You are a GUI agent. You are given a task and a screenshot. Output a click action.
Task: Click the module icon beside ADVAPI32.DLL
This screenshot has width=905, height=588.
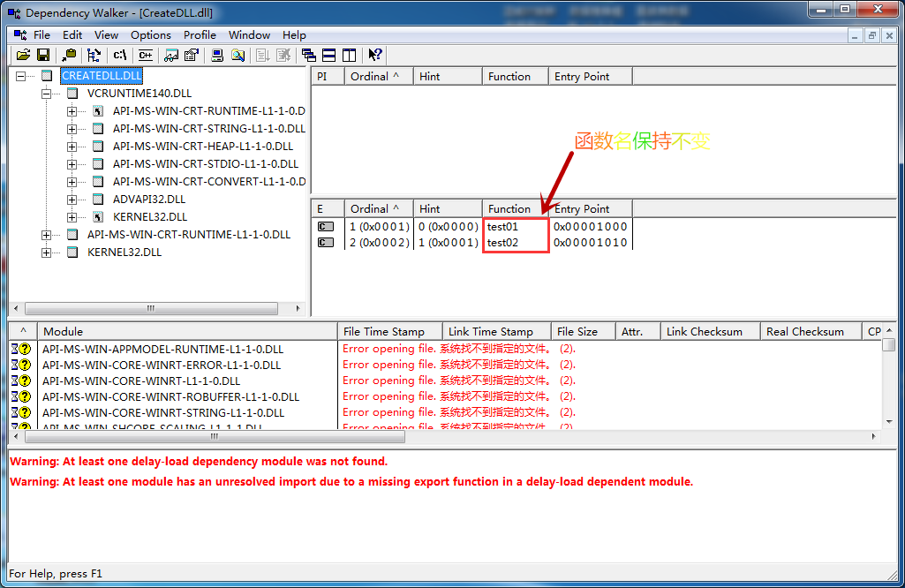pos(98,199)
